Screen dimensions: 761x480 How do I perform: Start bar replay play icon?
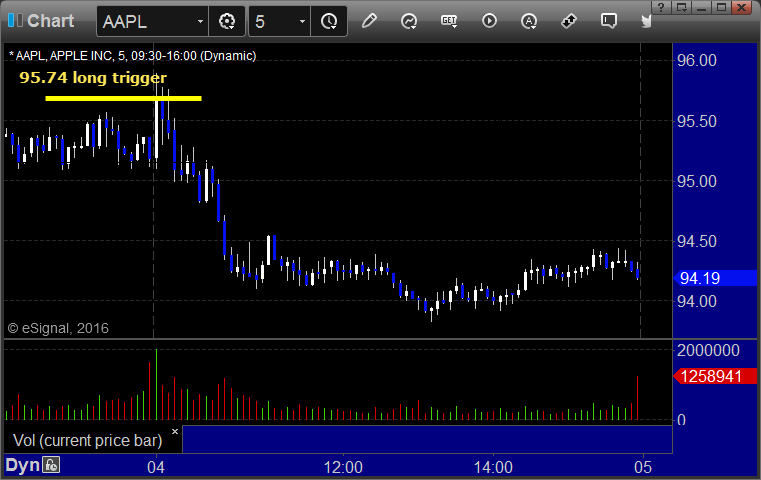pos(489,21)
